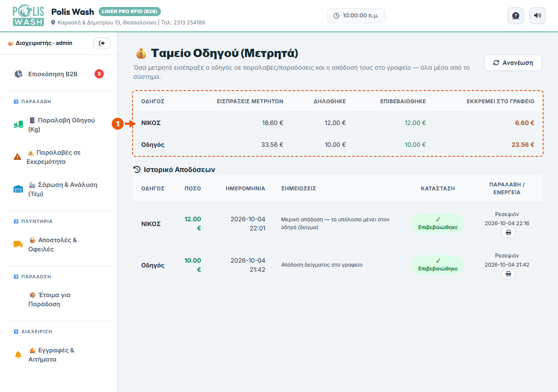Click the warning triangle icon for Παραλαβές σε Εκκρεμότητα
The height and width of the screenshot is (392, 558).
coord(17,157)
